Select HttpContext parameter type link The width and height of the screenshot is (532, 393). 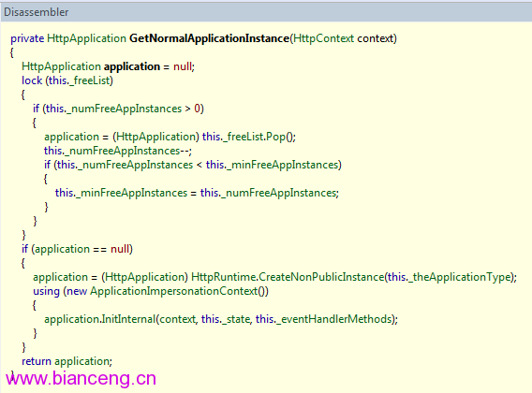pyautogui.click(x=323, y=38)
